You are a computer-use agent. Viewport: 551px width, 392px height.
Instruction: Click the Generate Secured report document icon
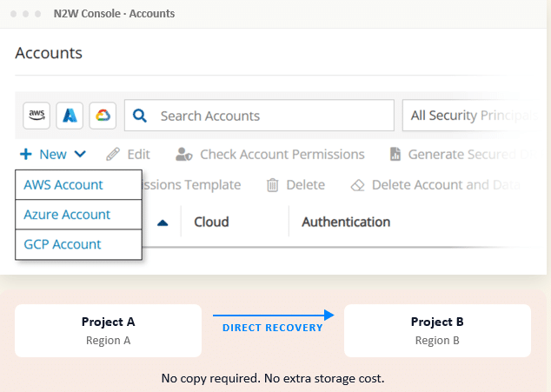tap(395, 154)
